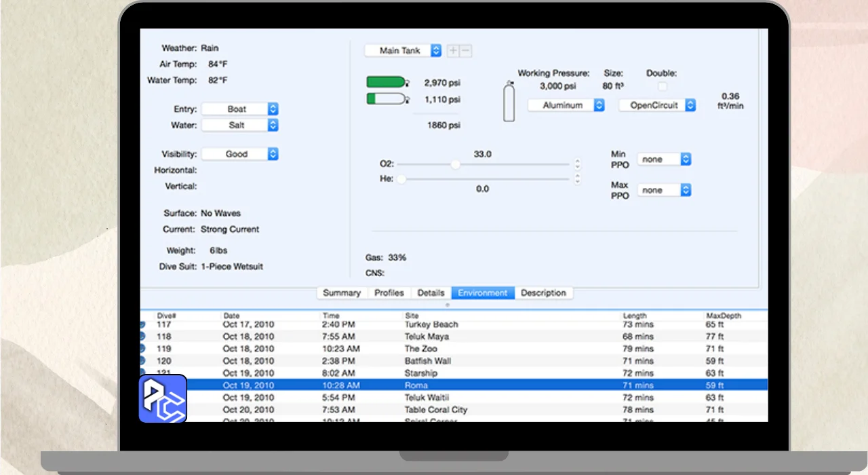Click the O2 slider knob
Image resolution: width=868 pixels, height=475 pixels.
click(x=456, y=164)
